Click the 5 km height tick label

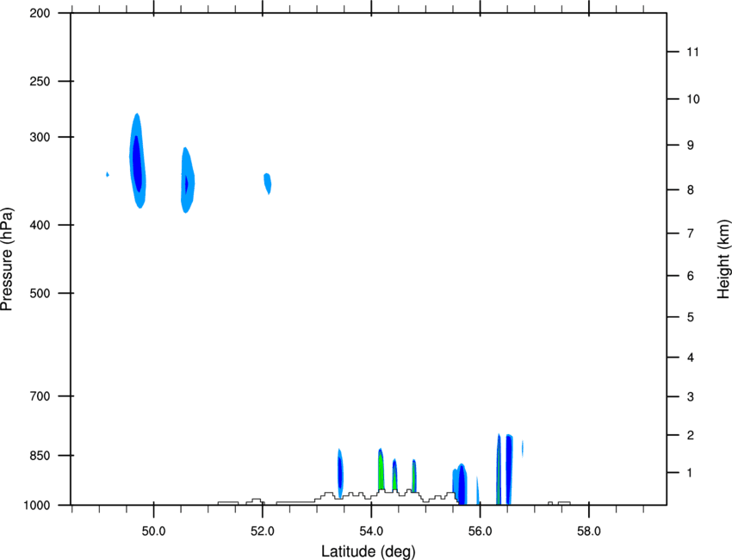coord(691,317)
